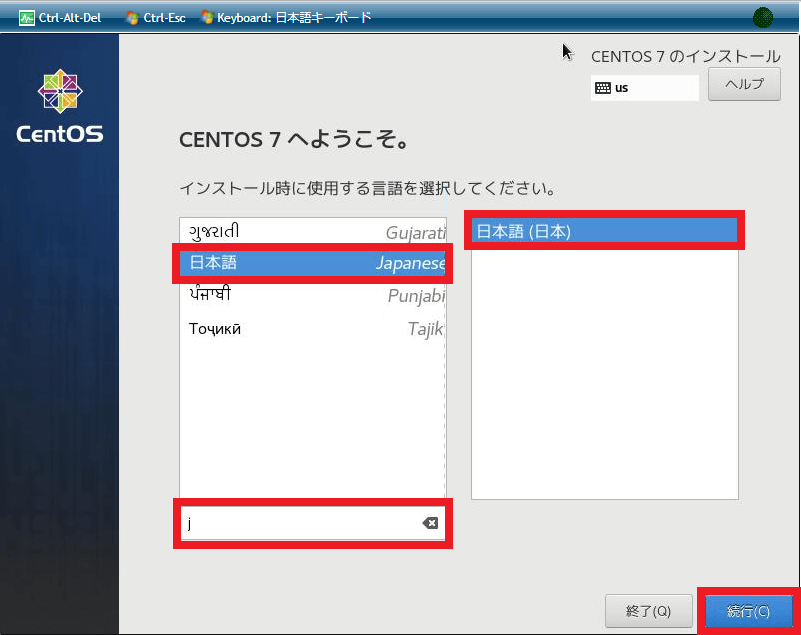Screen dimensions: 801x635
Task: Click the Ctrl-Alt-Del console icon
Action: click(x=27, y=18)
